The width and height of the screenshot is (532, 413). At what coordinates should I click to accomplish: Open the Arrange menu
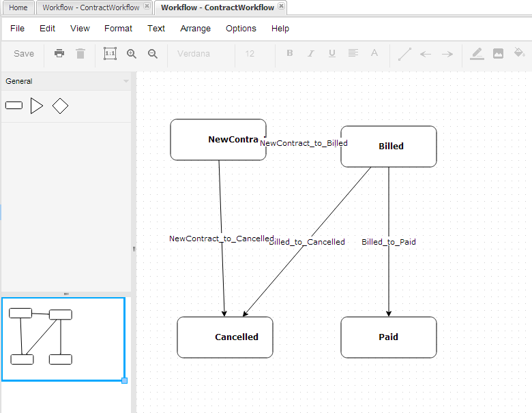click(x=196, y=29)
